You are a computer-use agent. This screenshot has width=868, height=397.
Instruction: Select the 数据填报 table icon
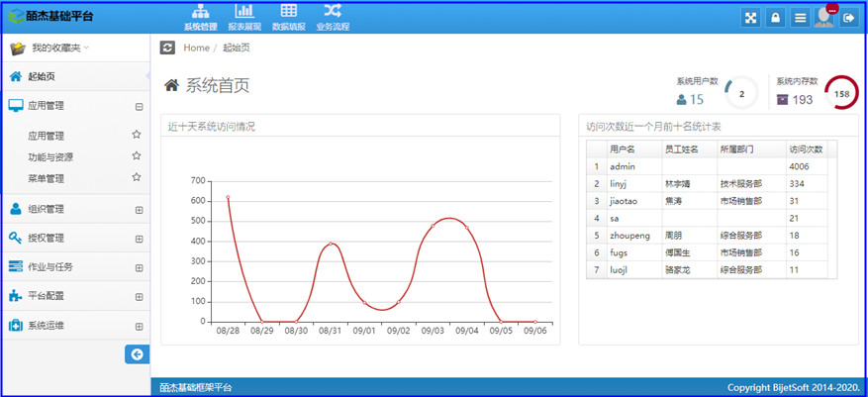click(288, 17)
